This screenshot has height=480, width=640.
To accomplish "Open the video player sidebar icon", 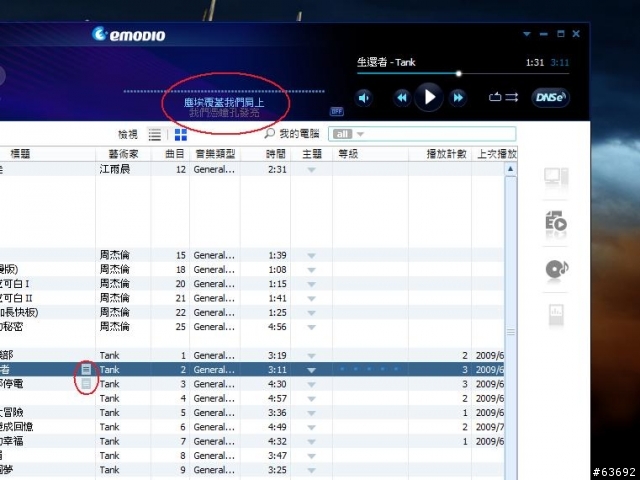I will [556, 223].
